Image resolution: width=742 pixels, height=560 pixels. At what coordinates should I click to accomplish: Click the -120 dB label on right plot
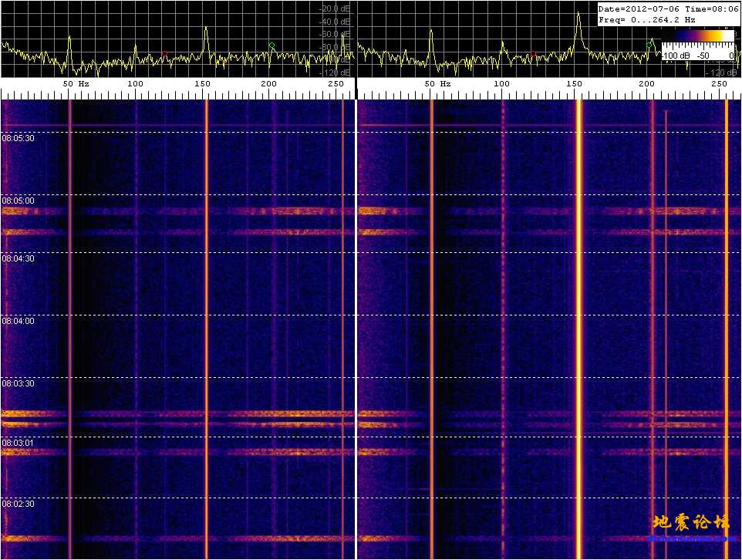point(721,73)
